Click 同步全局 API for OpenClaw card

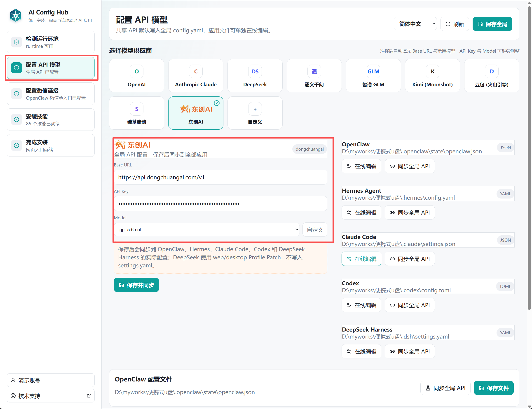[410, 166]
